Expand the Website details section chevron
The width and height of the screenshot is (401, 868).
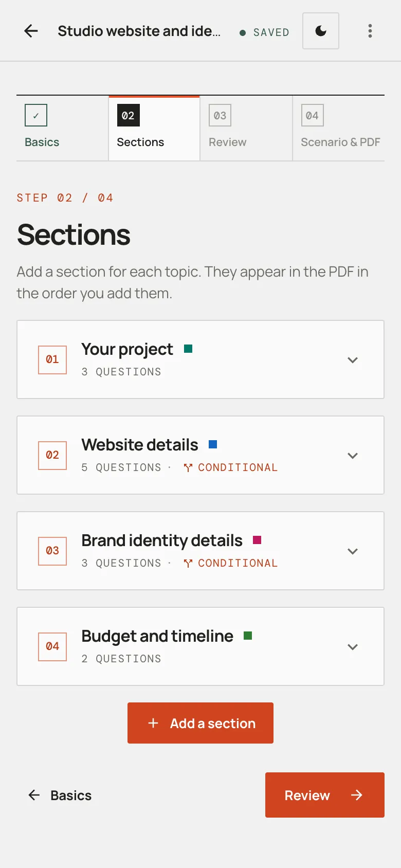[x=353, y=456]
